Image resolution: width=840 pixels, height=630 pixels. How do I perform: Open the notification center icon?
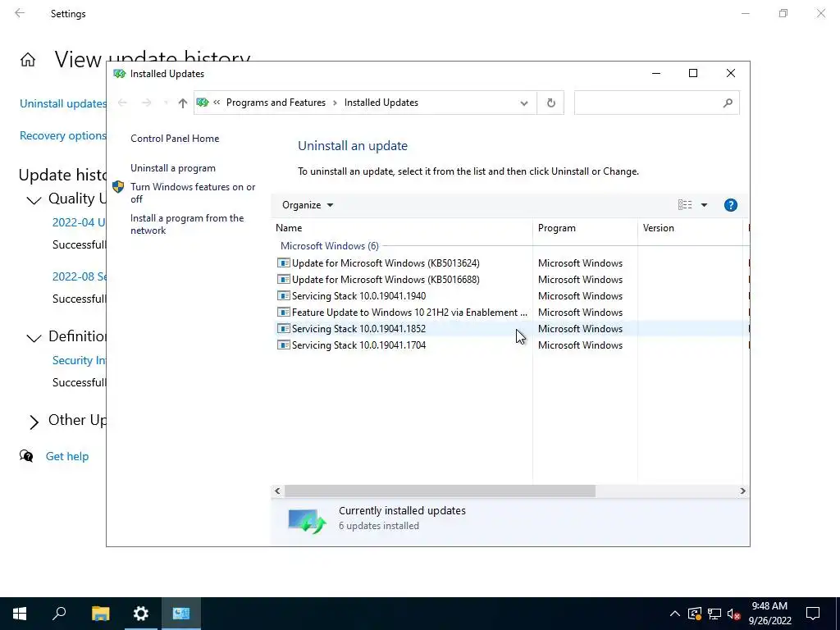tap(813, 614)
